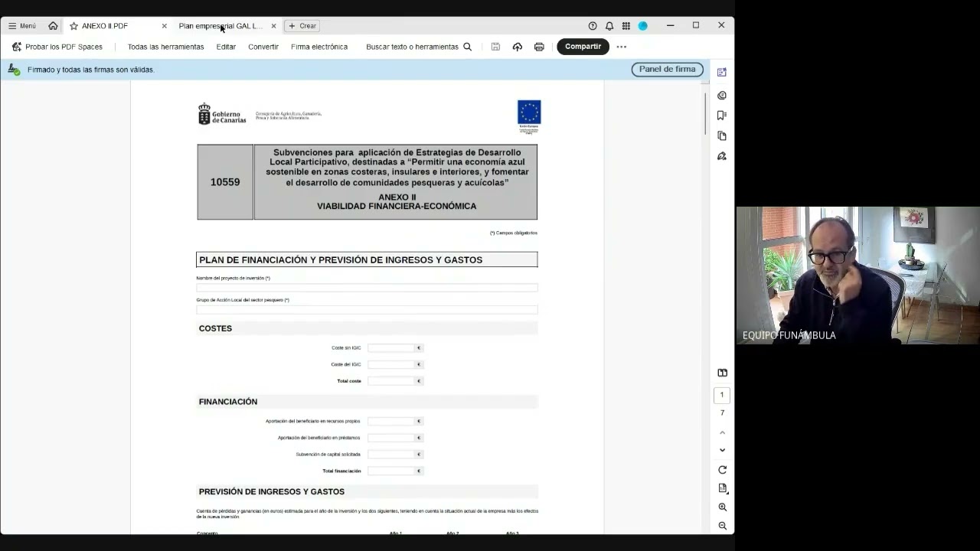980x551 pixels.
Task: Open the notifications bell
Action: pos(609,26)
